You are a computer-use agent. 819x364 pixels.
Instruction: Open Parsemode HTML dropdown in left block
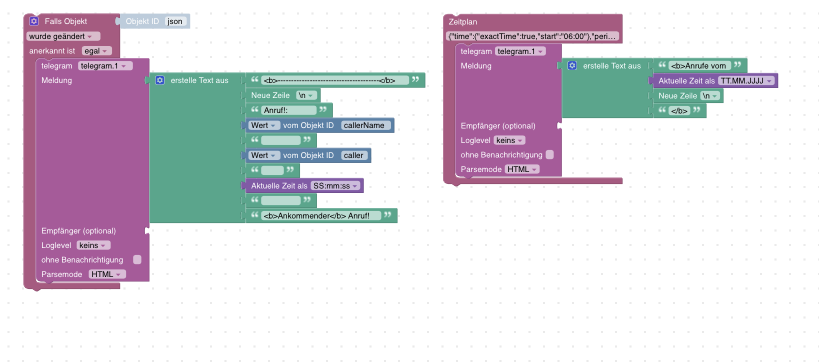coord(107,274)
